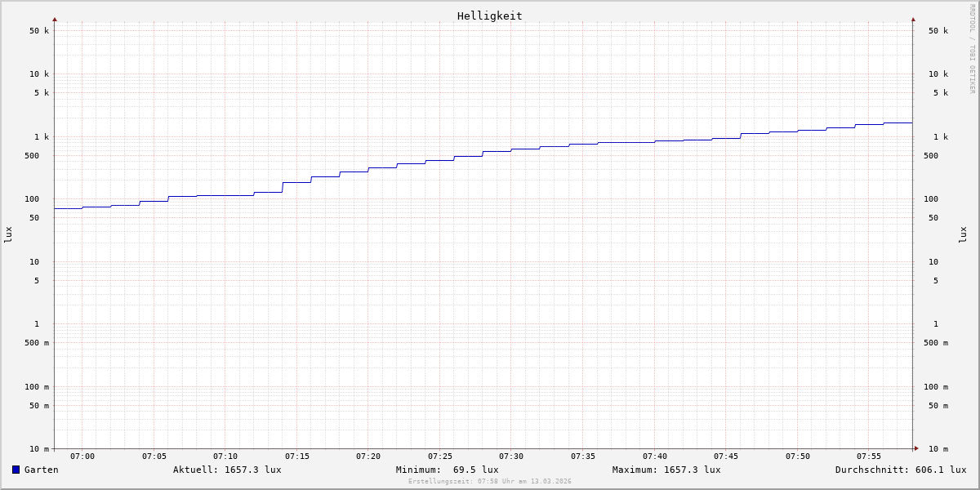
Task: Click the RRDTOOL / TOBI OETIKER watermark
Action: 972,49
